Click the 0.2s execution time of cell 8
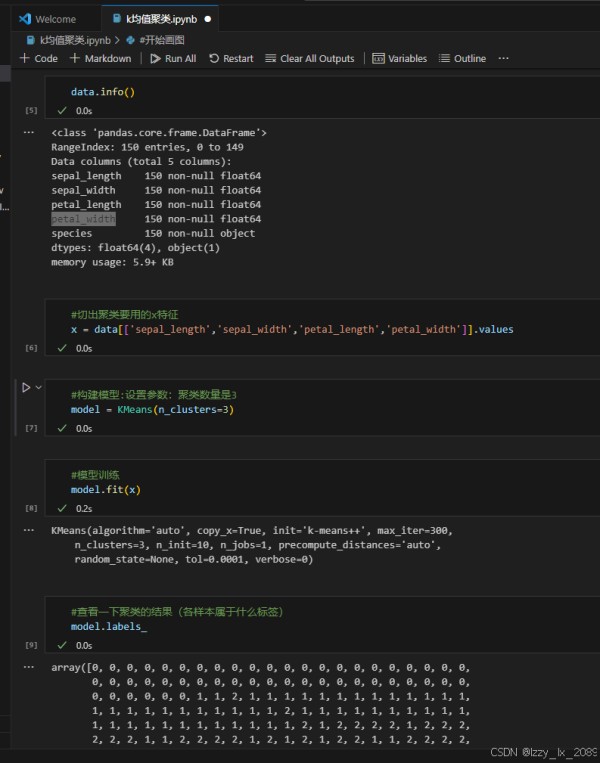The image size is (600, 763). pos(84,509)
